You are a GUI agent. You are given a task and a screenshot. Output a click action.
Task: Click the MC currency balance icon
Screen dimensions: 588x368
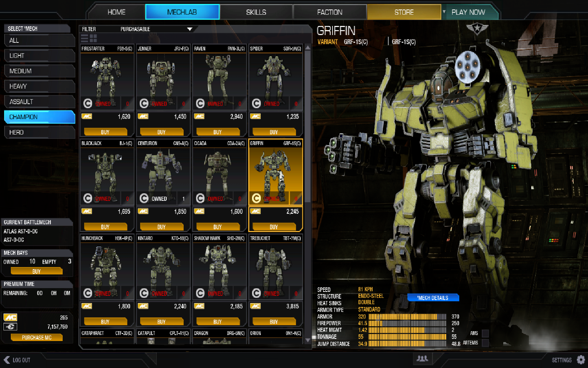10,318
